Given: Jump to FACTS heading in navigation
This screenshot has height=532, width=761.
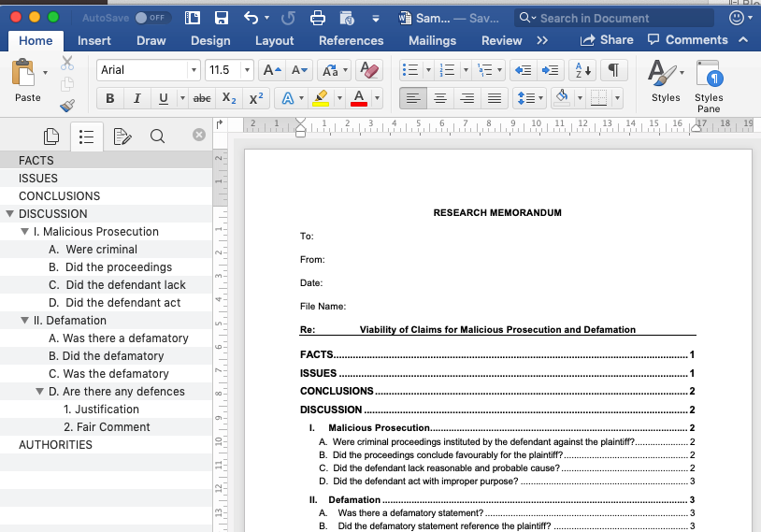Looking at the screenshot, I should tap(106, 160).
